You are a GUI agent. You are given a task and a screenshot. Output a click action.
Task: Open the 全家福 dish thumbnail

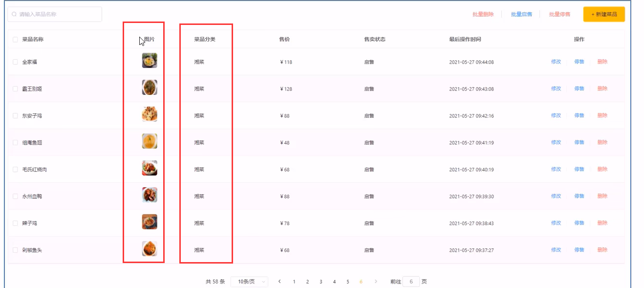(x=150, y=61)
